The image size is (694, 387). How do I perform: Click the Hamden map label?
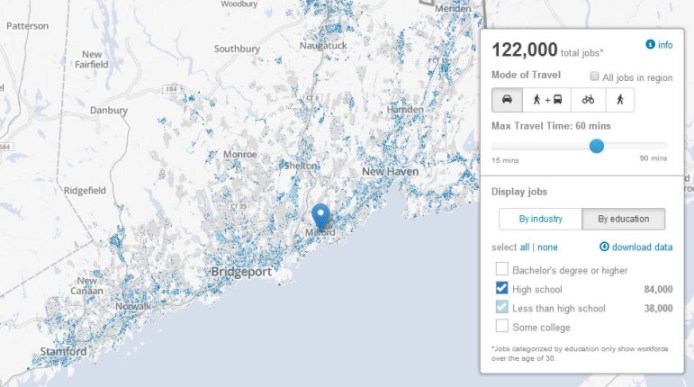(x=405, y=109)
